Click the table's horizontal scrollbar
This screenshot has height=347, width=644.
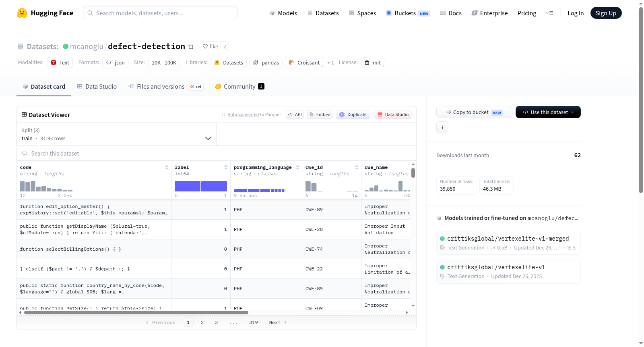(136, 312)
